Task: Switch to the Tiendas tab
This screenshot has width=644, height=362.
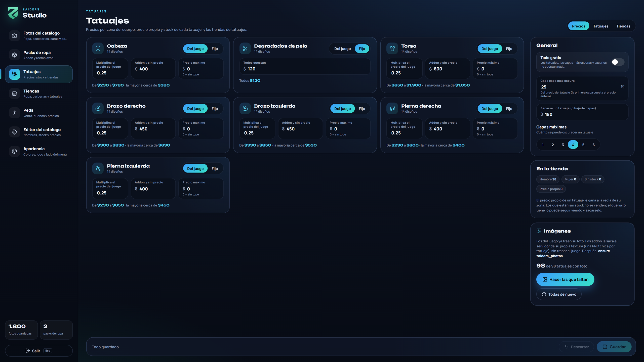Action: (x=623, y=26)
